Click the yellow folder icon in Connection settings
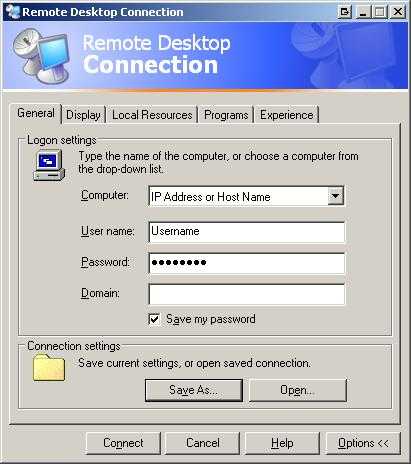The width and height of the screenshot is (411, 464). coord(49,367)
